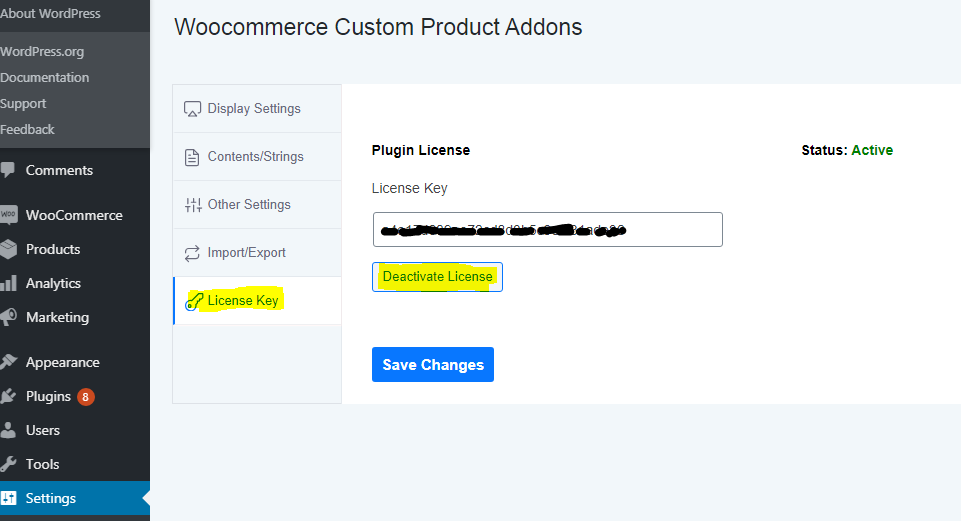This screenshot has width=961, height=521.
Task: Focus the License Key input field
Action: (x=547, y=229)
